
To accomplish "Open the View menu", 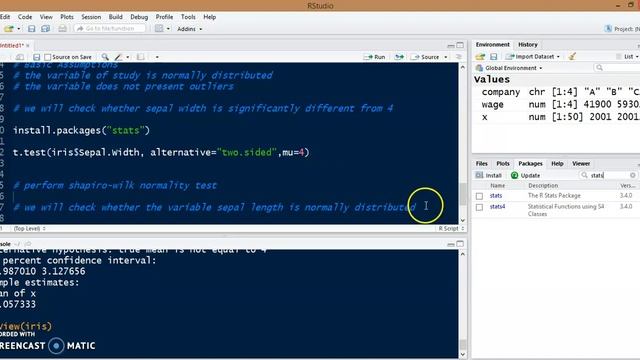I will 46,17.
